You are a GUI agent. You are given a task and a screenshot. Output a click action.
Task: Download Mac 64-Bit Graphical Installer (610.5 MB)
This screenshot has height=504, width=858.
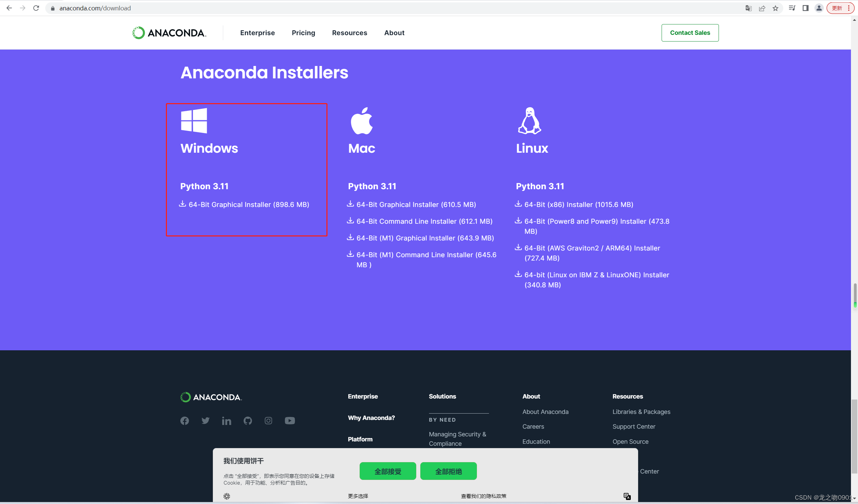(411, 204)
